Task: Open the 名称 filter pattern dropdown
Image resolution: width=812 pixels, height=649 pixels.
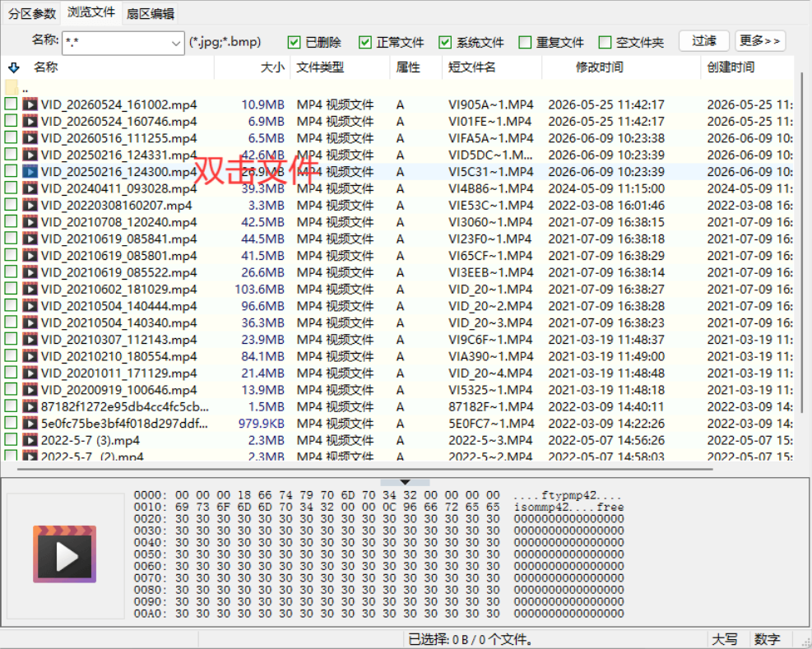Action: click(176, 43)
